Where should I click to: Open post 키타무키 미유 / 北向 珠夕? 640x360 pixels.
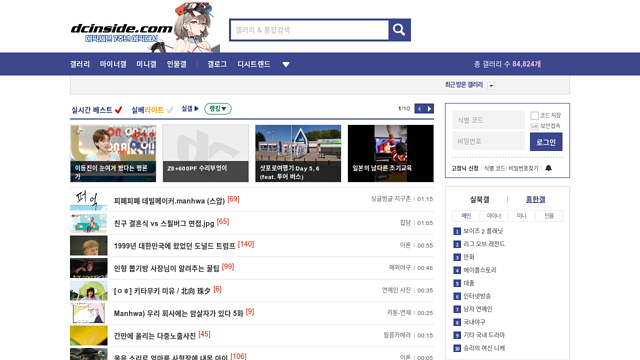point(162,291)
